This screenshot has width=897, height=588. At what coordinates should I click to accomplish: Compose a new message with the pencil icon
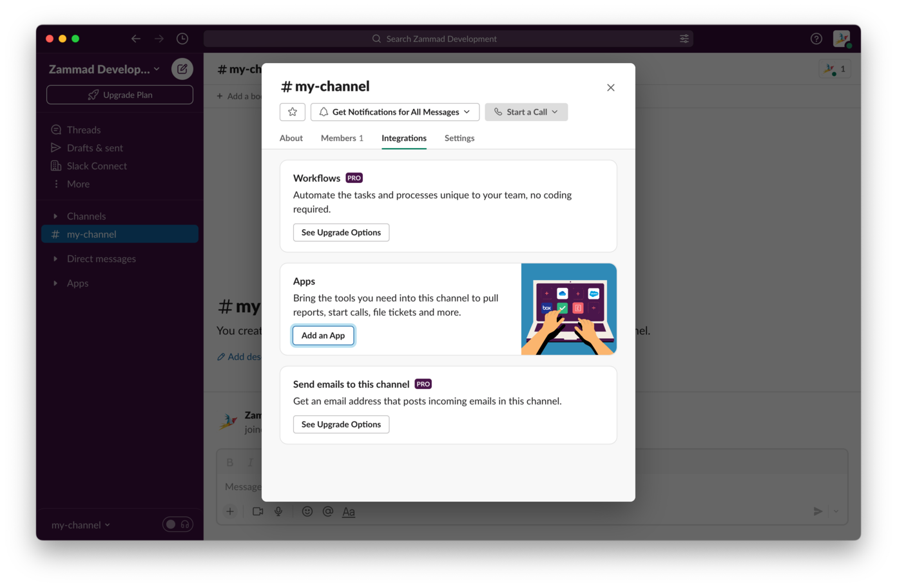click(182, 69)
